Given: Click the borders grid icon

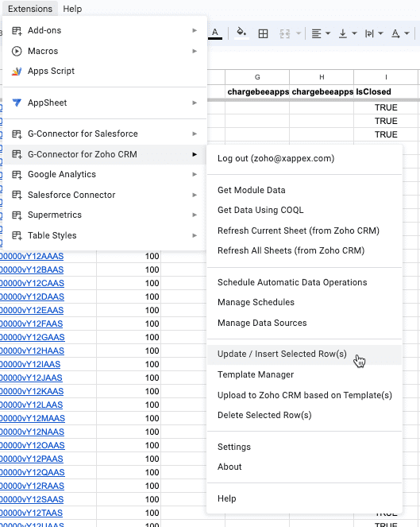Looking at the screenshot, I should (264, 33).
